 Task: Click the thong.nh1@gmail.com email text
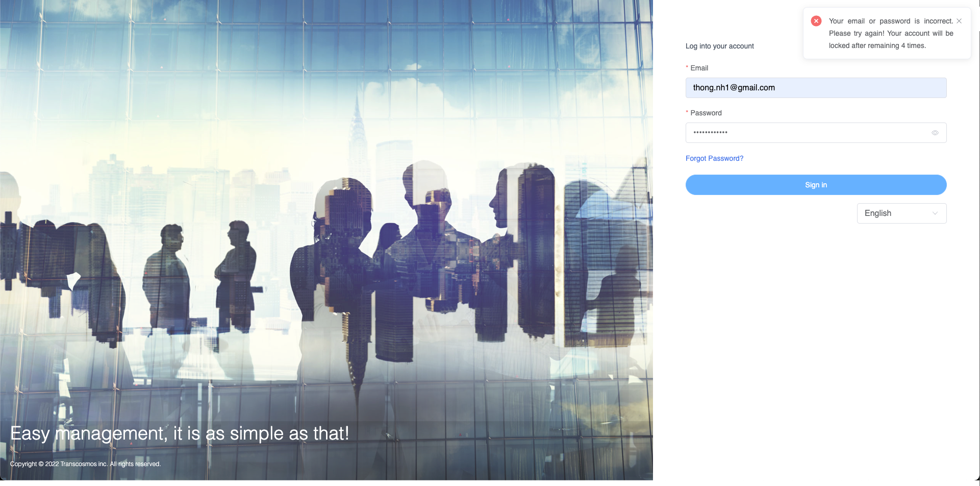(x=734, y=88)
